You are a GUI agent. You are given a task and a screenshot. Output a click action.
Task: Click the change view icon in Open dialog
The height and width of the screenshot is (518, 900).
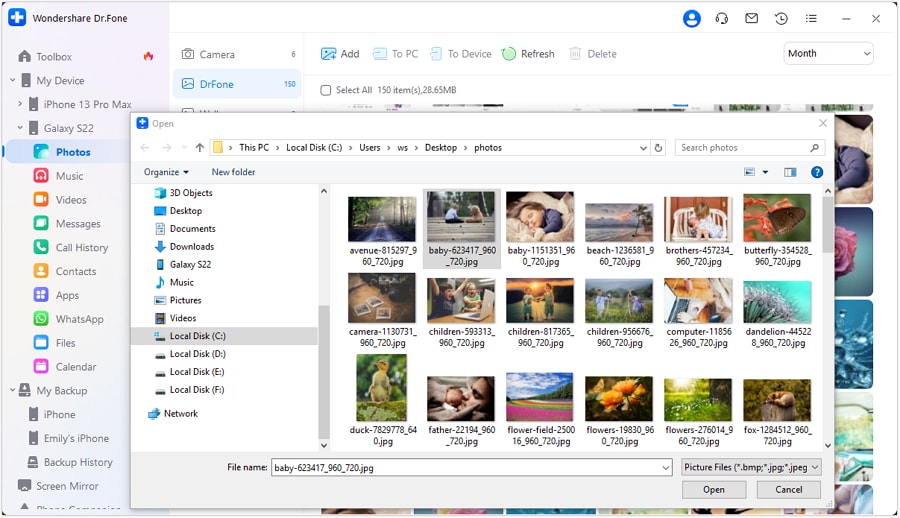point(749,172)
